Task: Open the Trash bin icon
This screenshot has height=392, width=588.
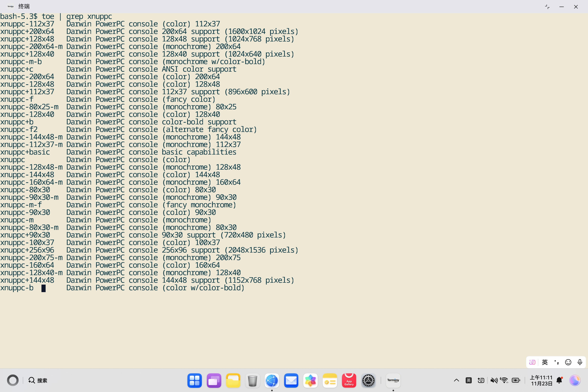Action: [x=253, y=381]
